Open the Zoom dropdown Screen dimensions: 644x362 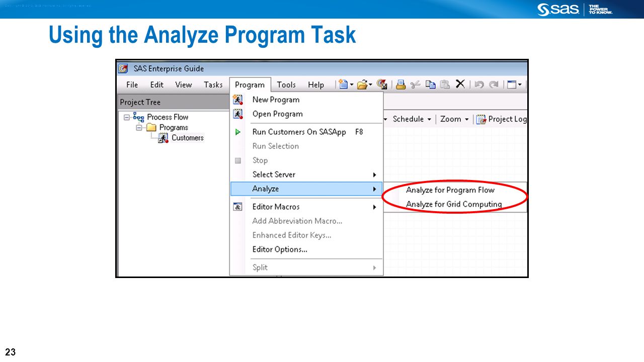(454, 119)
